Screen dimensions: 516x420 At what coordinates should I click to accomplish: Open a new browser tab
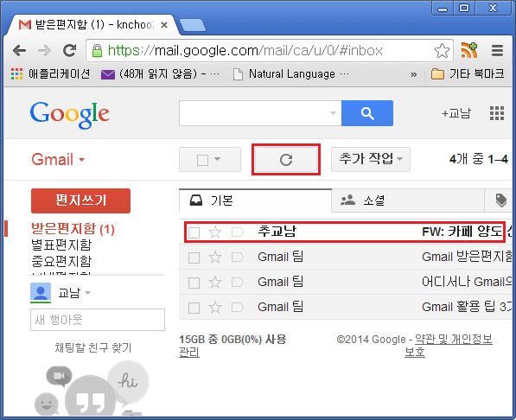[193, 25]
